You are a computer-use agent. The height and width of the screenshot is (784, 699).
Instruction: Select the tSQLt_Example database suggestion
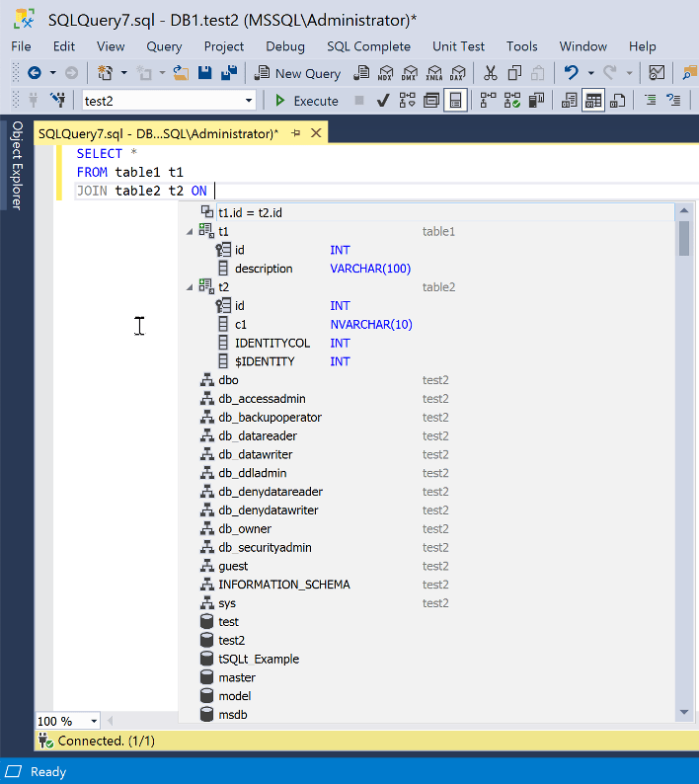(x=427, y=659)
